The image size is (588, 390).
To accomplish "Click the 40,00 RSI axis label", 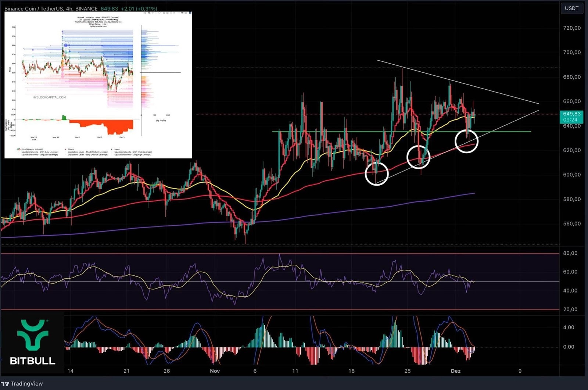I will [570, 290].
